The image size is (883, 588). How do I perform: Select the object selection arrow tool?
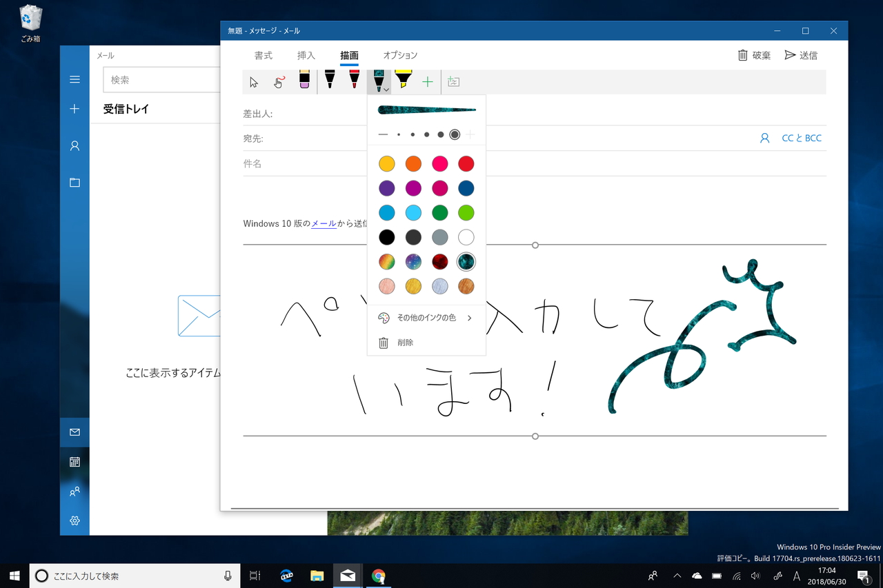pyautogui.click(x=254, y=81)
